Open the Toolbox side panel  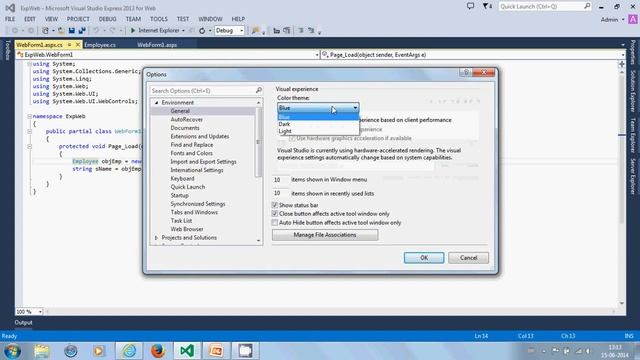coord(7,50)
